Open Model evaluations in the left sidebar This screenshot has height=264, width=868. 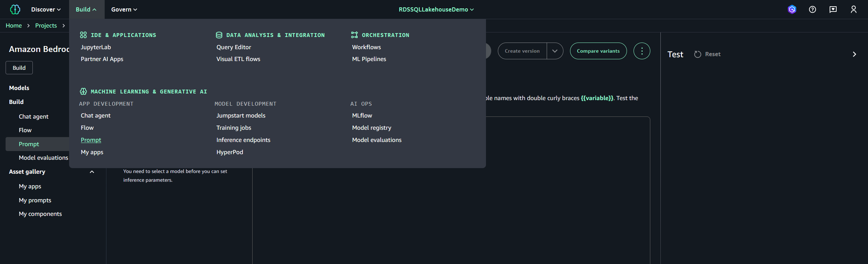pos(44,158)
